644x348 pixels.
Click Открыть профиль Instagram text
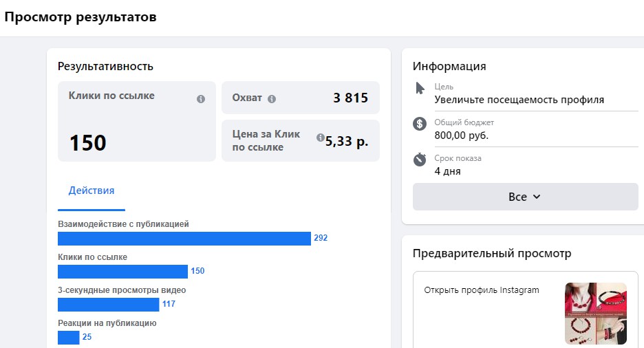pyautogui.click(x=482, y=290)
